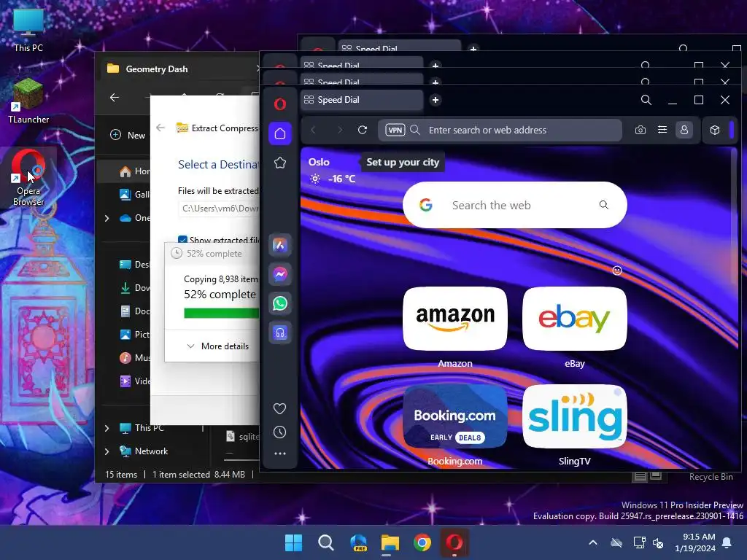Open the clock and date in the taskbar
Screen dimensions: 747x560
[694, 542]
